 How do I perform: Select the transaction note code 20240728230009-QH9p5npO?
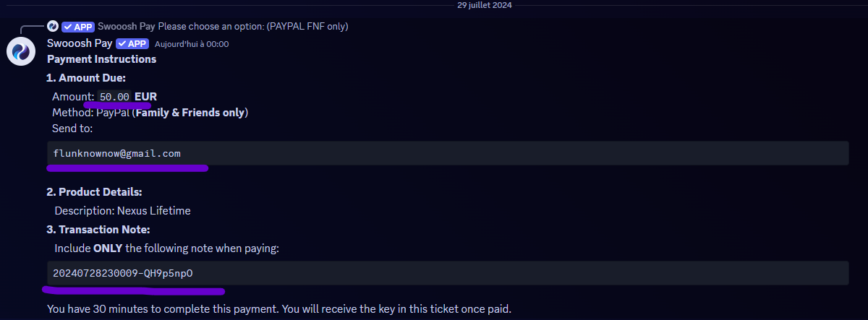(448, 273)
